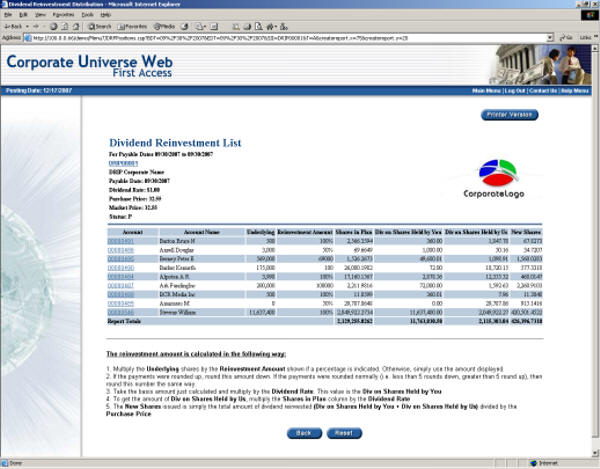Click the Go button beside the address bar
The height and width of the screenshot is (469, 600).
pyautogui.click(x=566, y=37)
